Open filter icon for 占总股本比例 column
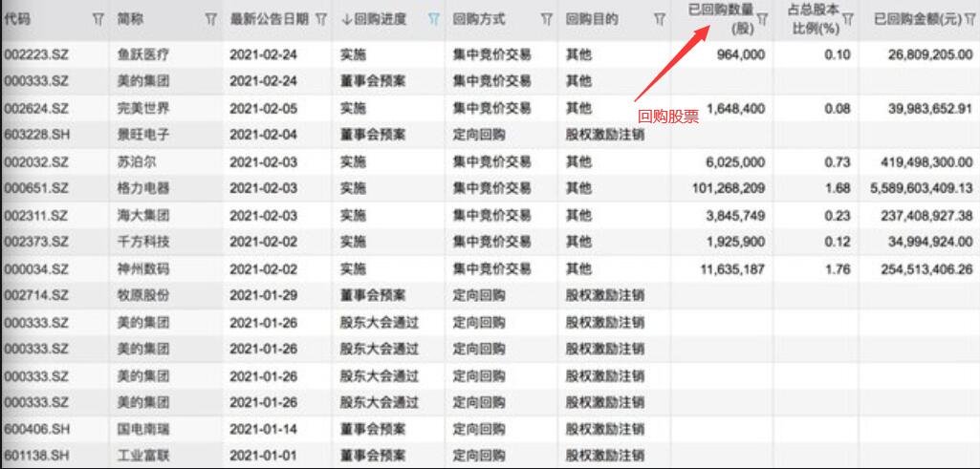980x469 pixels. [x=847, y=20]
